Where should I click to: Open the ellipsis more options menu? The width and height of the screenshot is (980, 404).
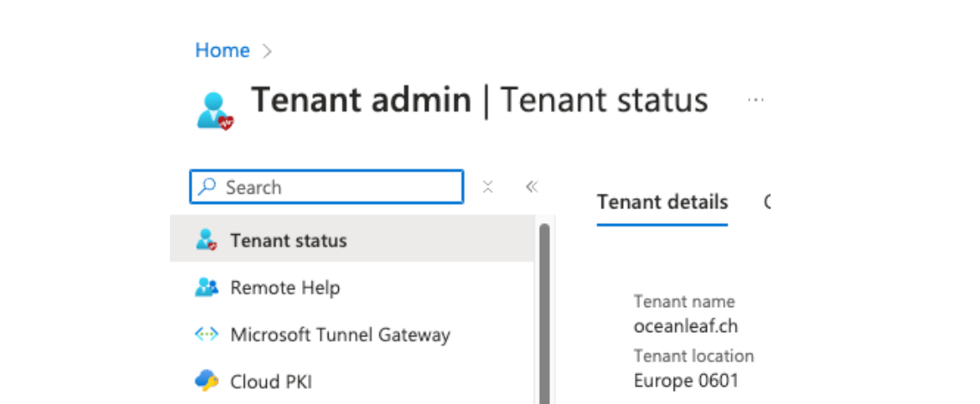point(755,100)
